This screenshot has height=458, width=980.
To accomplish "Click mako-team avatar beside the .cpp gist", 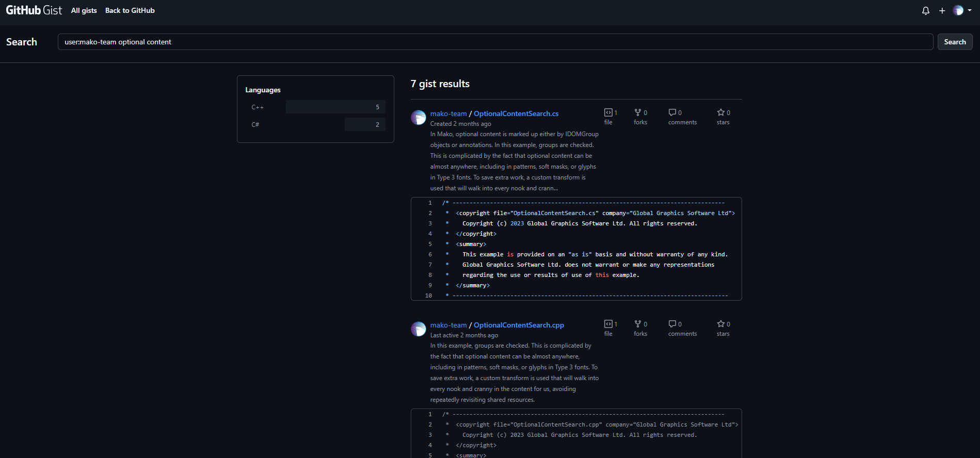I will [418, 329].
